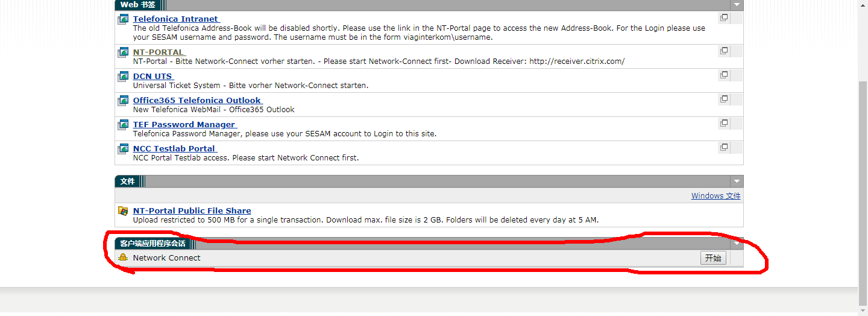Viewport: 868px width, 316px height.
Task: Click the Telefonica Intranet bookmark icon
Action: click(123, 19)
